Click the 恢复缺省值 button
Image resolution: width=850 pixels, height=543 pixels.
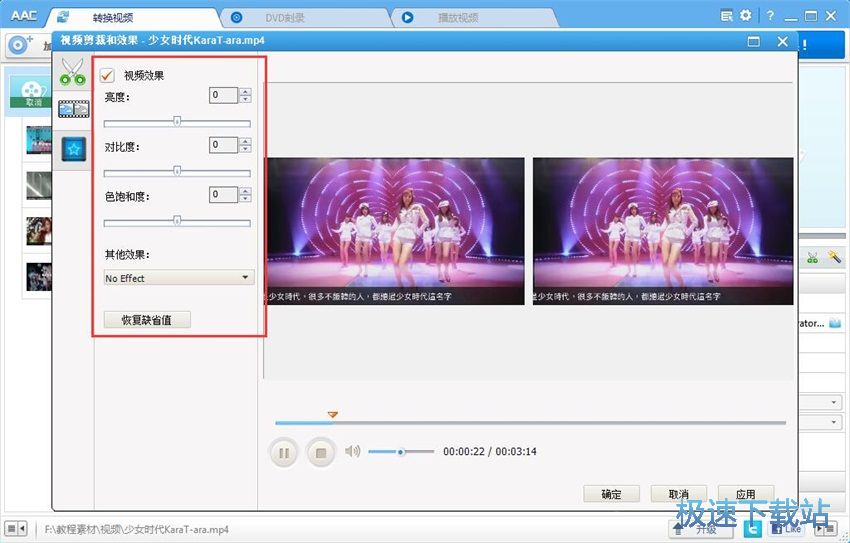147,320
